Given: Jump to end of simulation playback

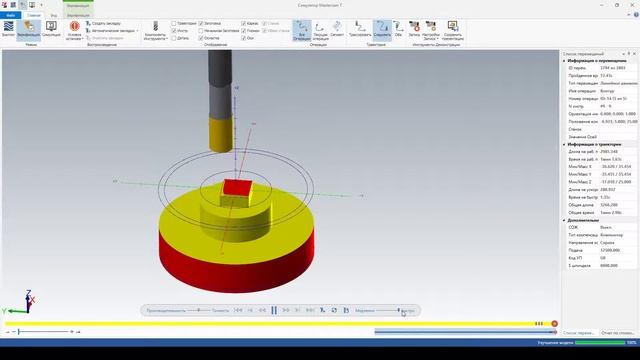Looking at the screenshot, I should (310, 311).
